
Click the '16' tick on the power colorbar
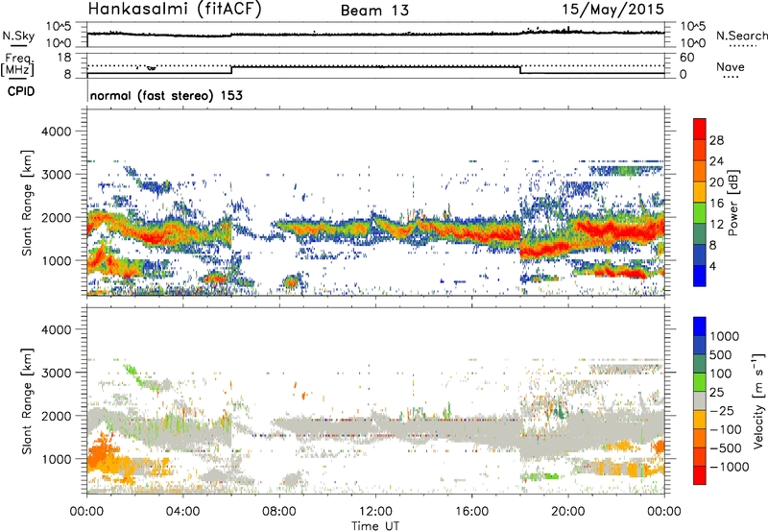[716, 204]
